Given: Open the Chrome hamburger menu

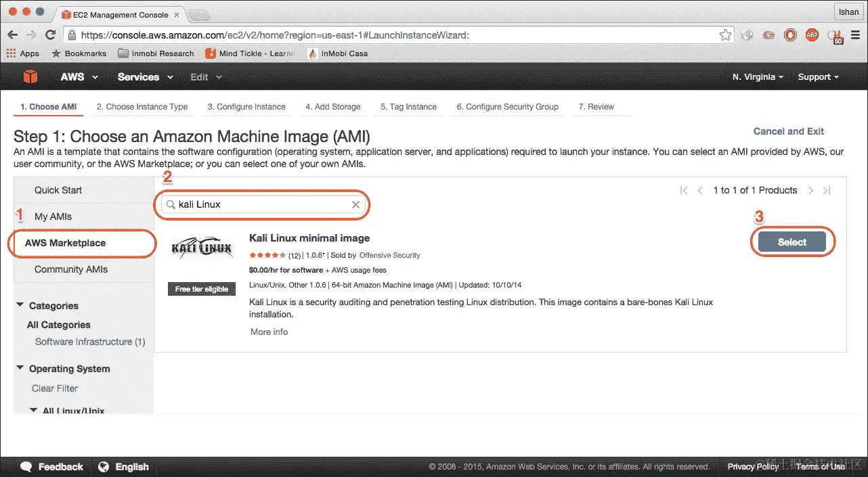Looking at the screenshot, I should pos(856,35).
